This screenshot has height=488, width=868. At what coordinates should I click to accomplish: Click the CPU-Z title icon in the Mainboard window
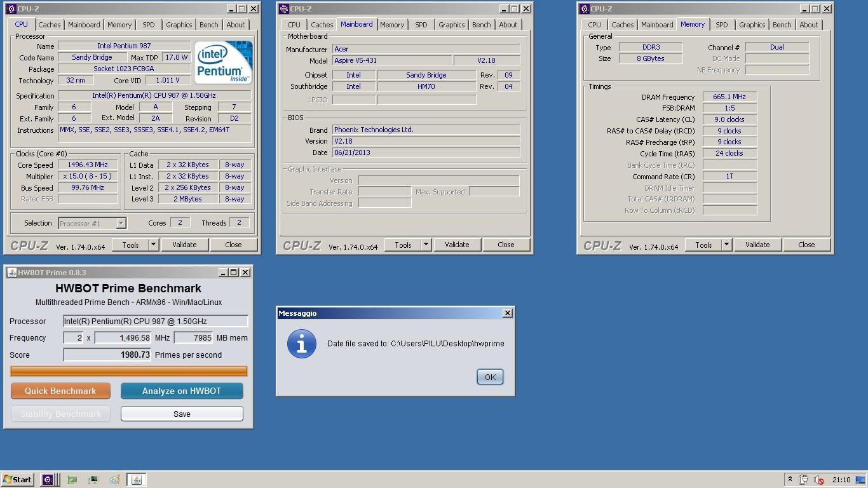point(283,9)
